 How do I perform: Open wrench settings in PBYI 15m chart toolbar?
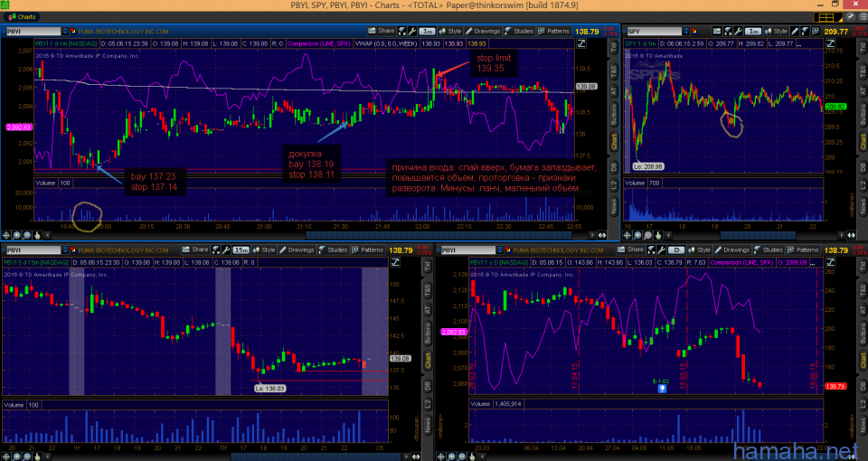click(226, 250)
